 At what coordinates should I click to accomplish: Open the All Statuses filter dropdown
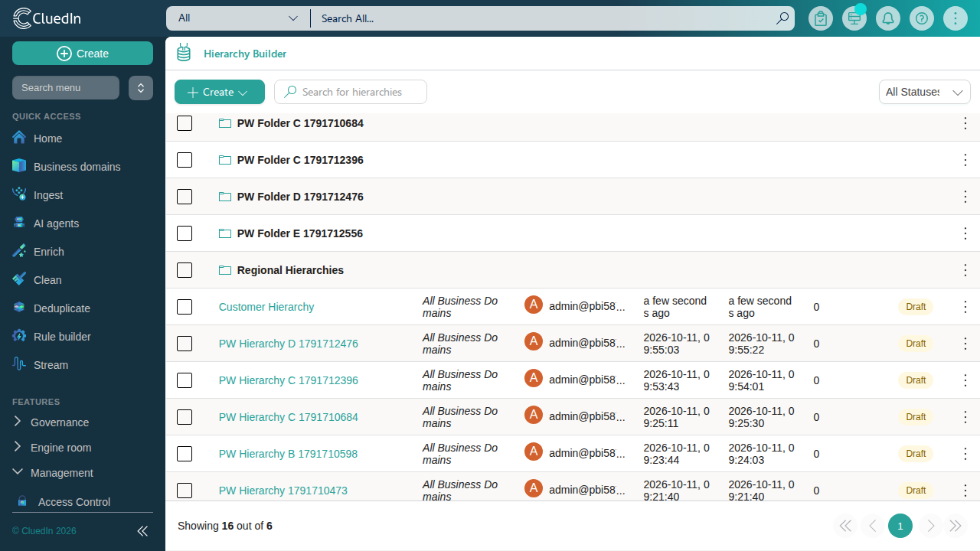coord(925,92)
